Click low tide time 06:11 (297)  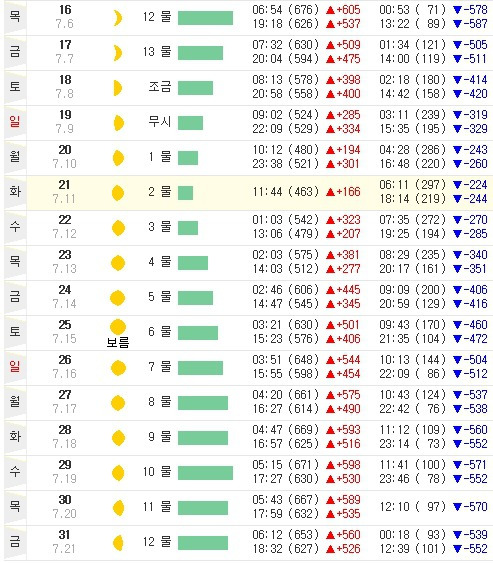pyautogui.click(x=413, y=185)
